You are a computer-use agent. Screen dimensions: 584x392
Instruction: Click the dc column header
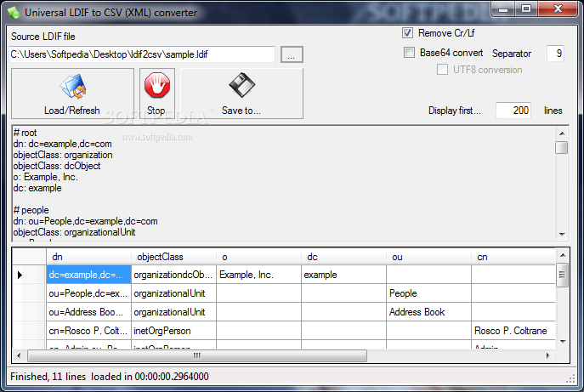[x=343, y=257]
